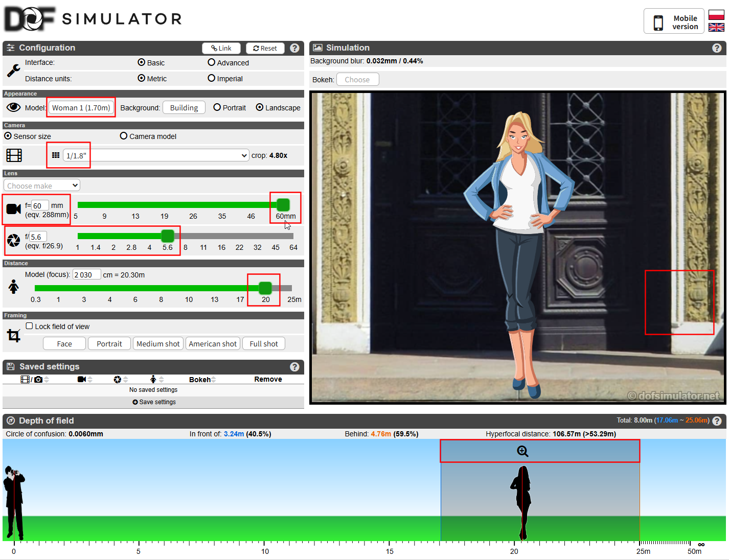
Task: Select the Advanced interface option
Action: tap(211, 62)
